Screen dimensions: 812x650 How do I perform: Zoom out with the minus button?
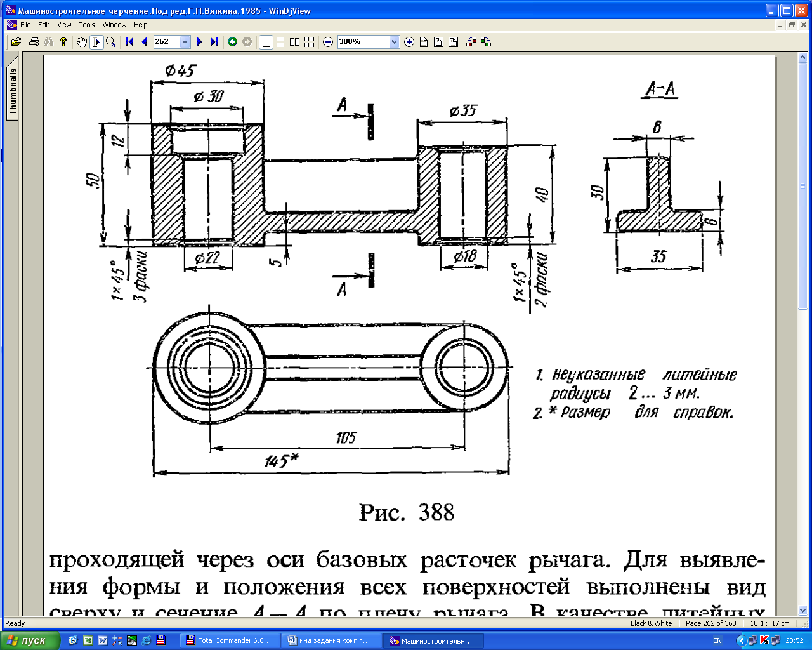pos(328,42)
